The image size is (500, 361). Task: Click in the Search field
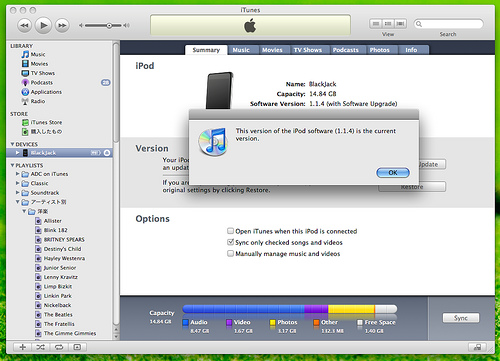[448, 24]
